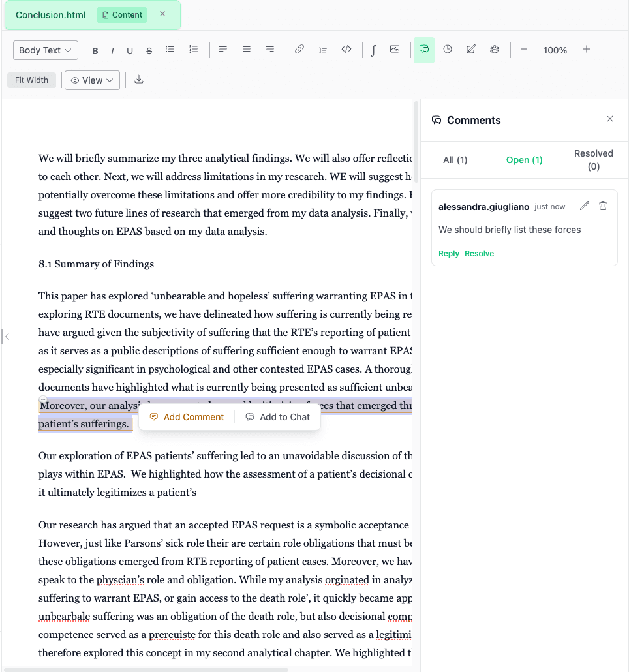Image resolution: width=629 pixels, height=672 pixels.
Task: Reply to the comment
Action: (449, 254)
